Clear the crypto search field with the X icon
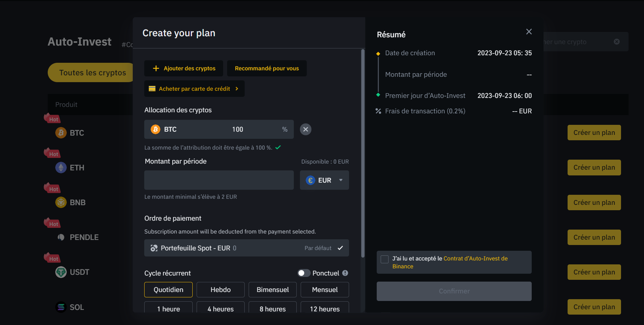This screenshot has width=644, height=325. click(x=617, y=41)
